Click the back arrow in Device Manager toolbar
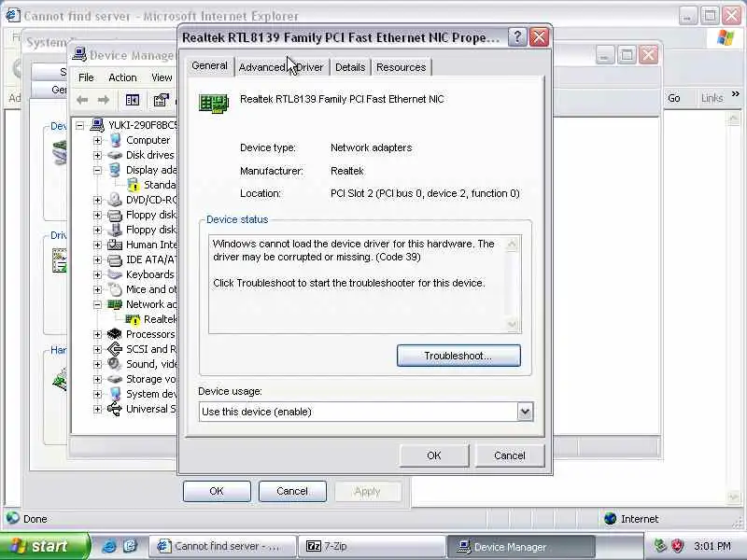The width and height of the screenshot is (747, 560). click(x=82, y=100)
